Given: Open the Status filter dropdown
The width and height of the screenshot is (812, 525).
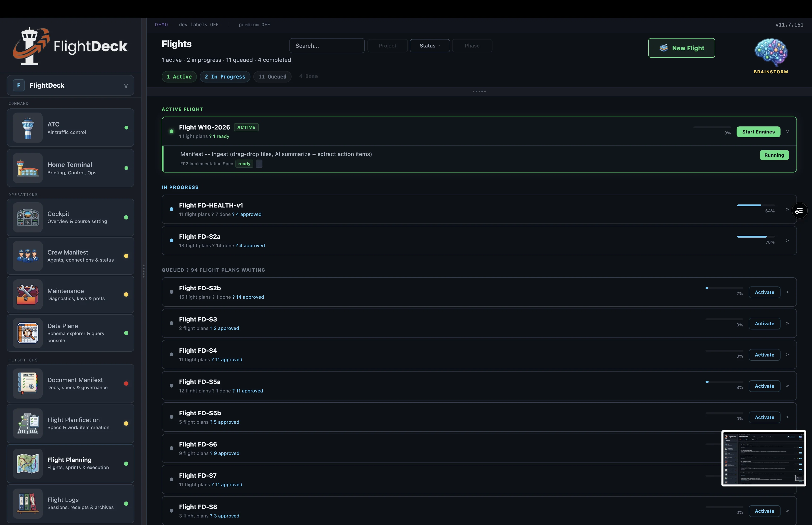Looking at the screenshot, I should (429, 46).
